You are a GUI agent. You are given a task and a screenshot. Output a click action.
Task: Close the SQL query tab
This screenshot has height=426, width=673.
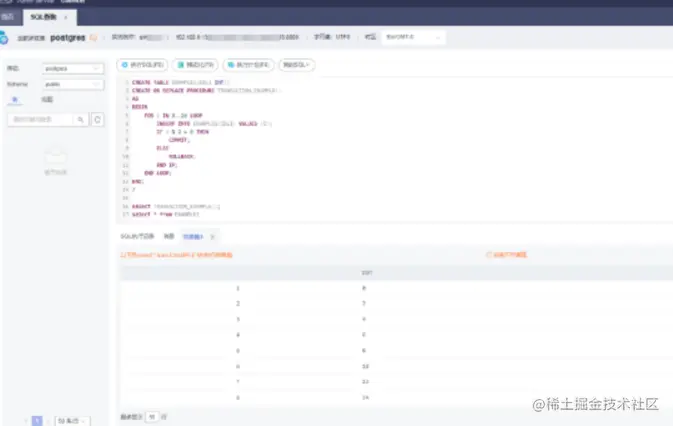(x=66, y=18)
